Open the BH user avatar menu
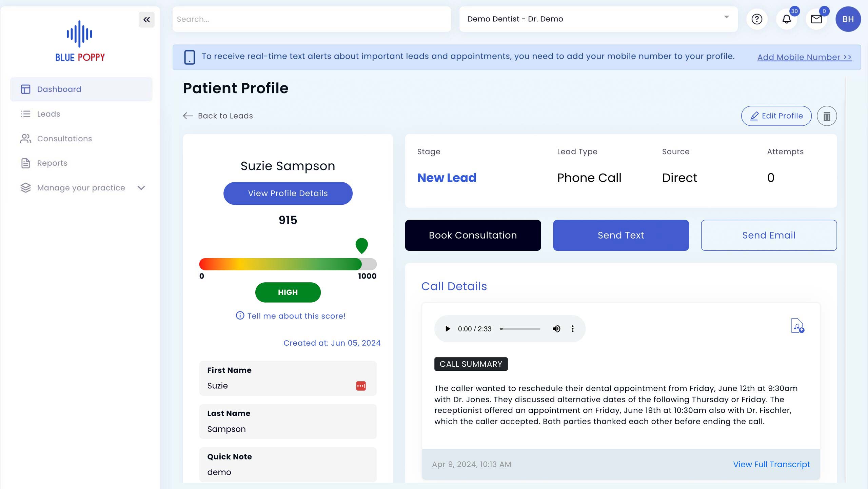The image size is (868, 489). click(848, 19)
